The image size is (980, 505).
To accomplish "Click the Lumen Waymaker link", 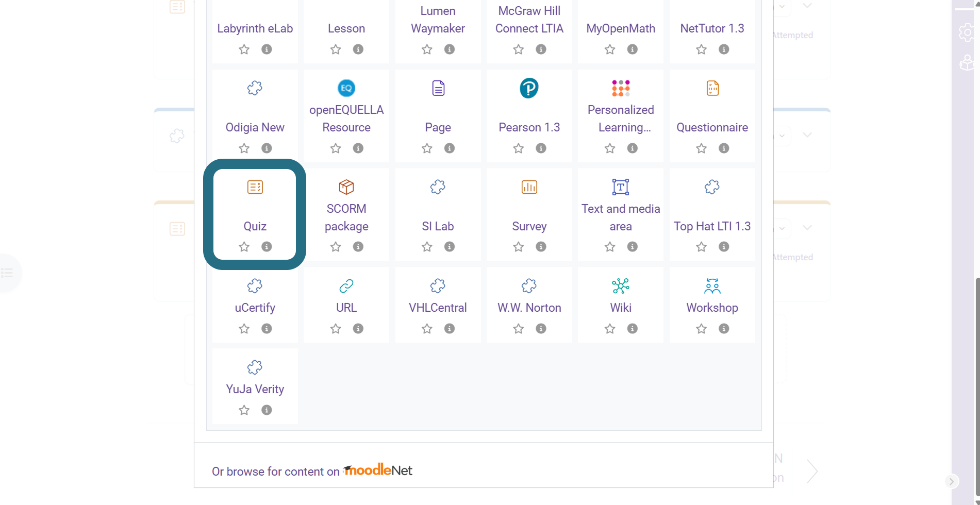I will pyautogui.click(x=438, y=20).
